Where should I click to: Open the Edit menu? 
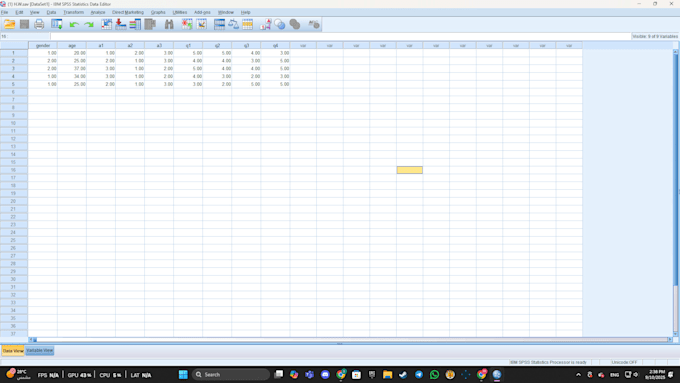click(19, 12)
